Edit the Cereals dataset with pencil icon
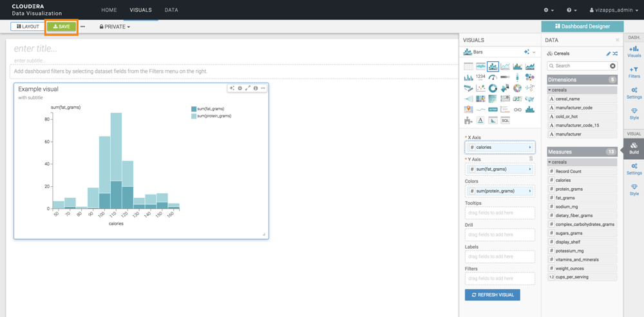The image size is (644, 317). click(608, 53)
